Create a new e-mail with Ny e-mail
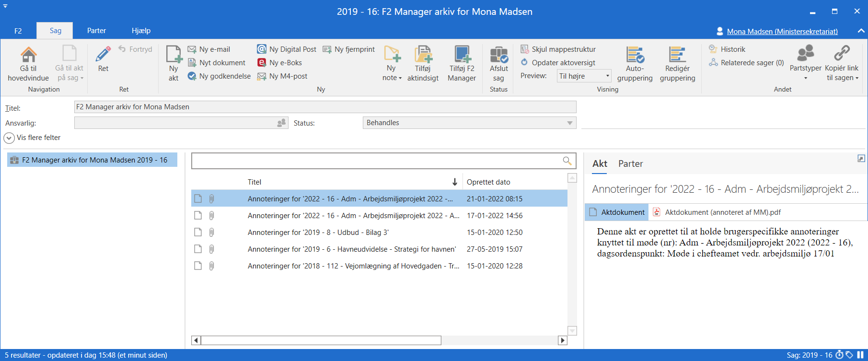This screenshot has height=361, width=868. click(x=209, y=49)
